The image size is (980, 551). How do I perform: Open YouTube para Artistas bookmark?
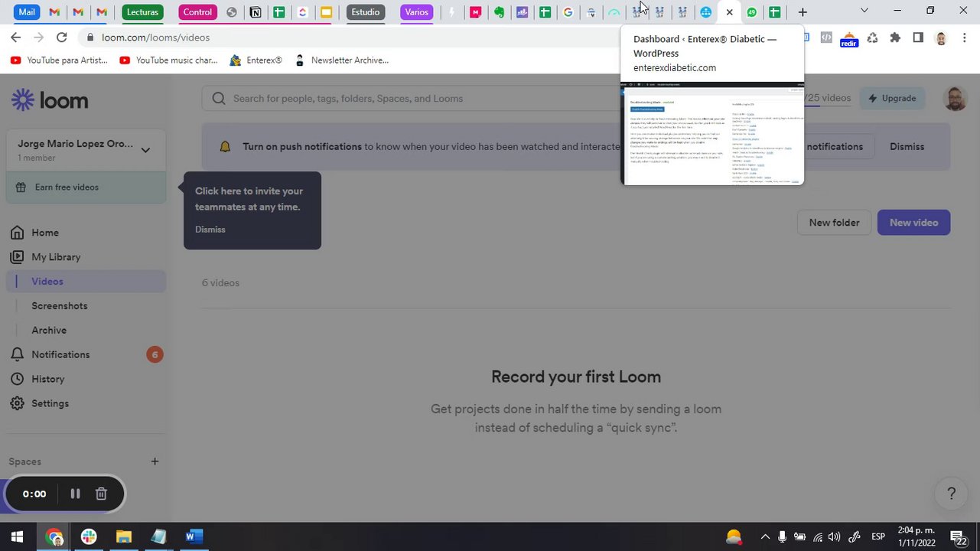point(60,60)
